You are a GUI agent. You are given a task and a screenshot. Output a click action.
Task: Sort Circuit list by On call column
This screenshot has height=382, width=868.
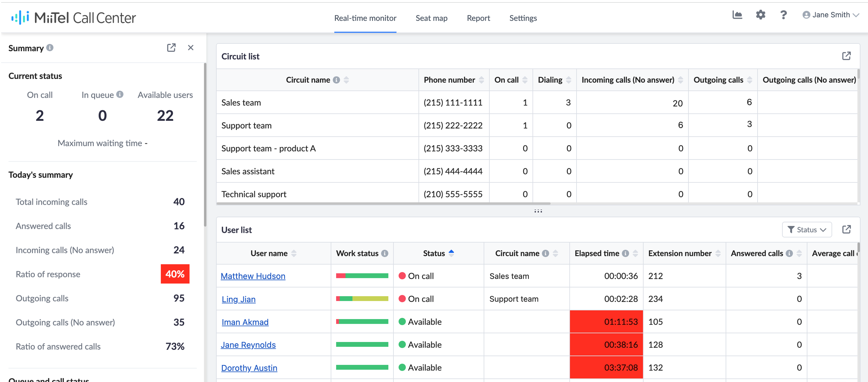point(525,80)
